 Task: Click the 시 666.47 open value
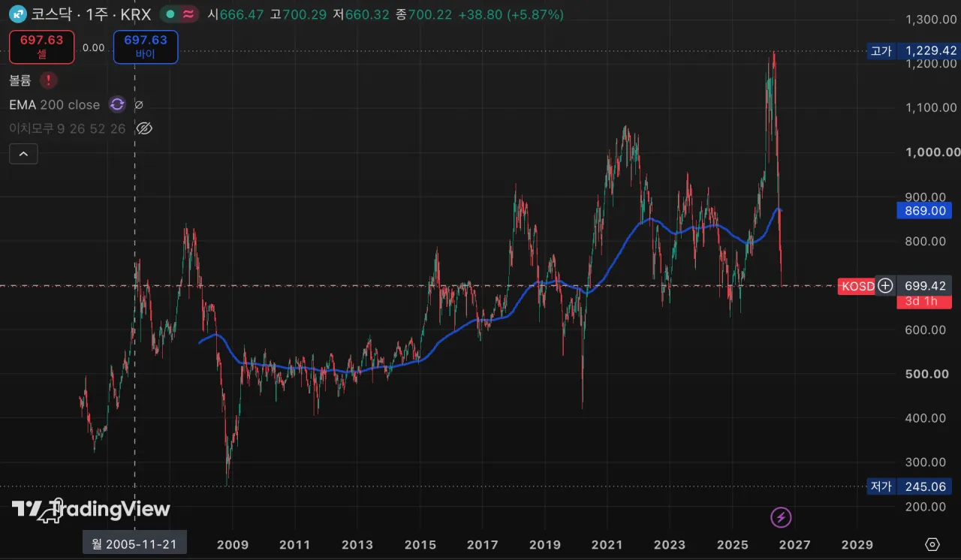[x=236, y=14]
